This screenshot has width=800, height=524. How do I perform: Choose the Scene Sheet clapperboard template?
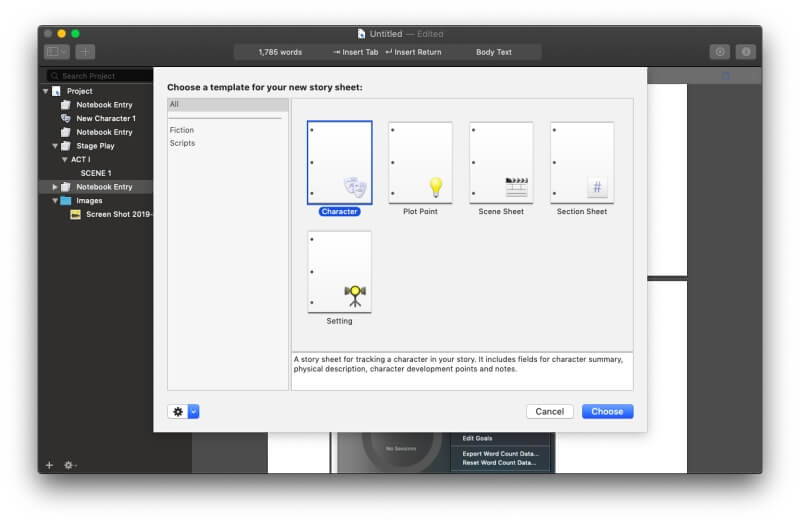[501, 162]
